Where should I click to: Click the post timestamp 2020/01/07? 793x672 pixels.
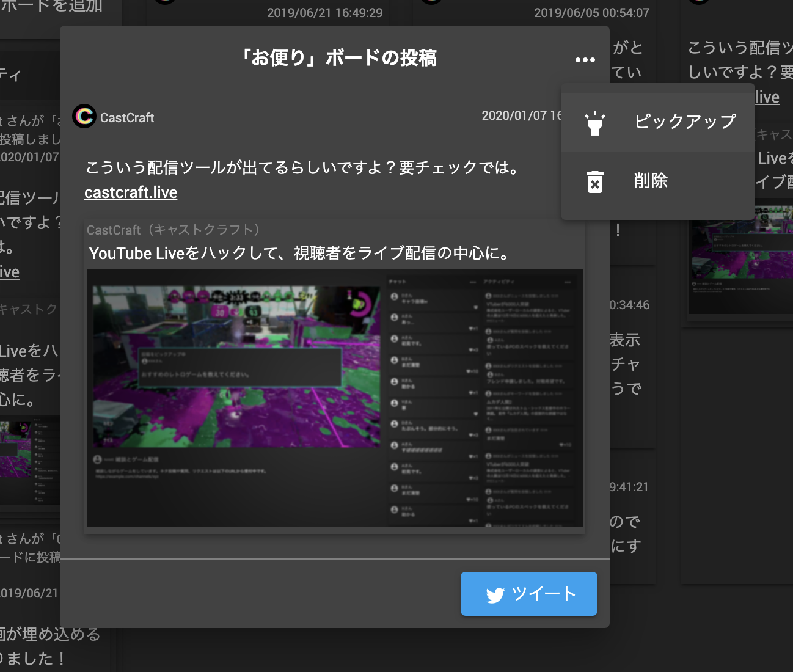(521, 115)
